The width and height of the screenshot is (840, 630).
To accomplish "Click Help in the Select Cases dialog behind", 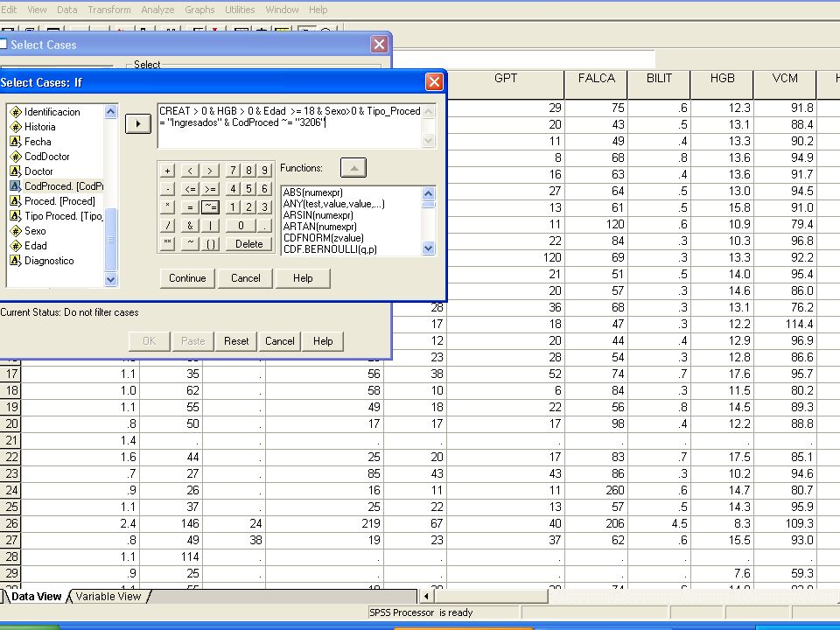I will 323,341.
